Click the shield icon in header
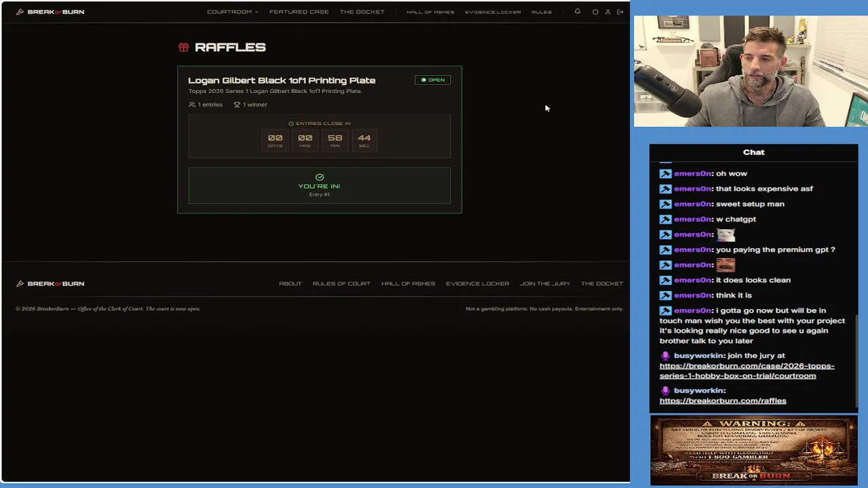Image resolution: width=868 pixels, height=488 pixels. tap(595, 12)
